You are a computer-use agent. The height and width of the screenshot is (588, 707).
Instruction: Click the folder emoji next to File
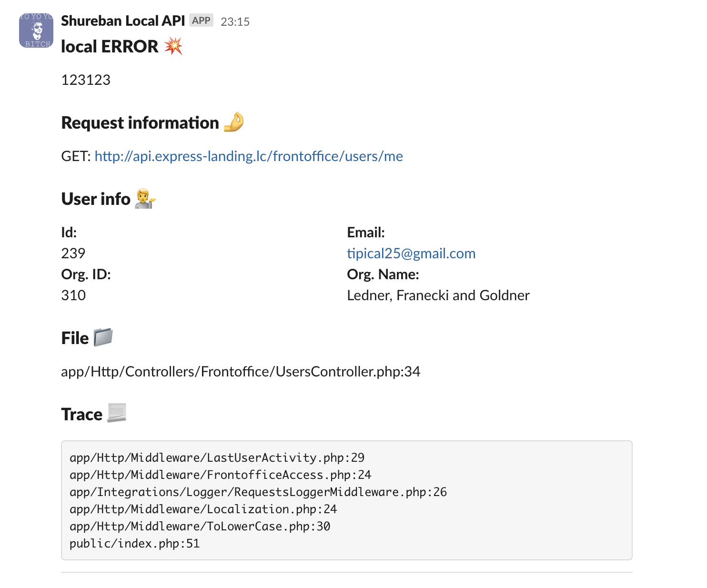[x=103, y=337]
